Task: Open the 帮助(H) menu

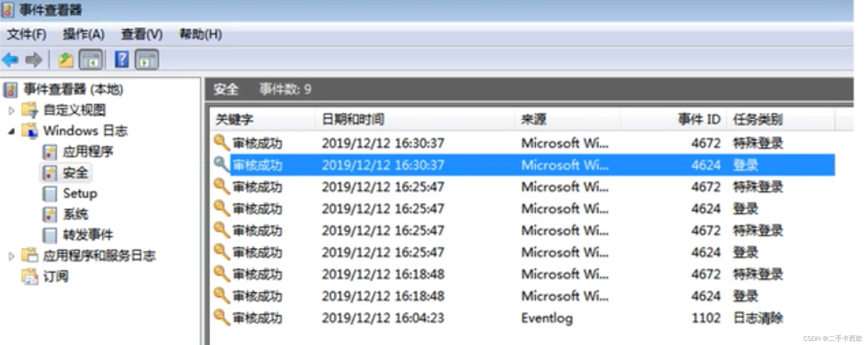Action: pos(201,34)
